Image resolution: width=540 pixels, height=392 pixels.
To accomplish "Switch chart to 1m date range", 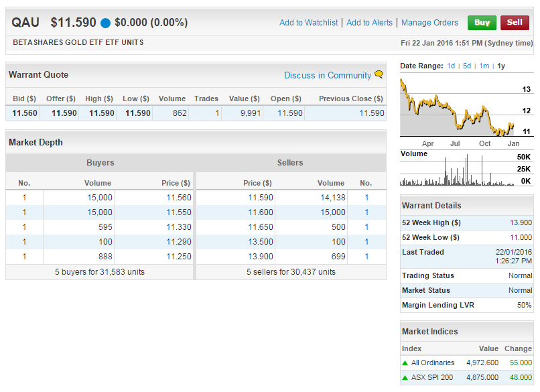I will point(484,66).
